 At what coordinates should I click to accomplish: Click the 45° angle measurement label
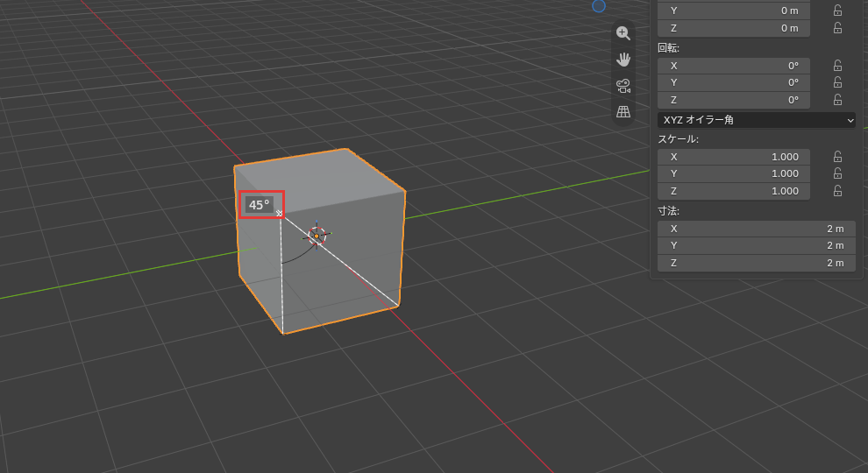[x=259, y=205]
